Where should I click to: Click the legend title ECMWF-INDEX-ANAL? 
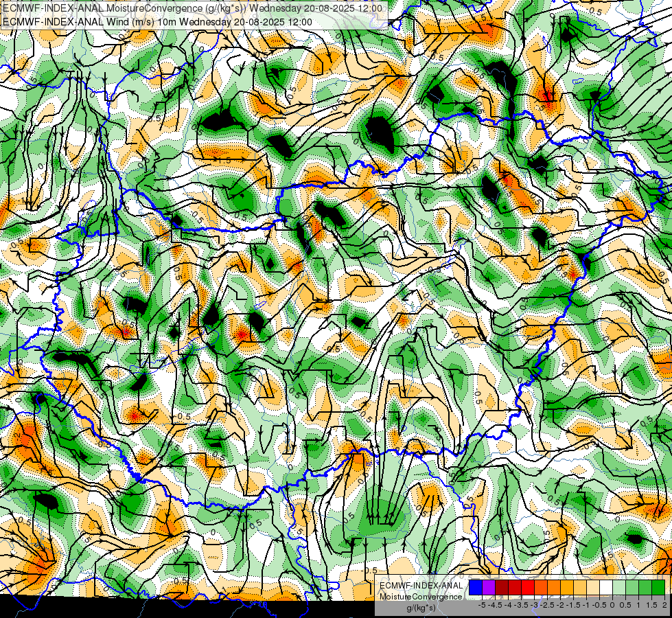coord(421,586)
